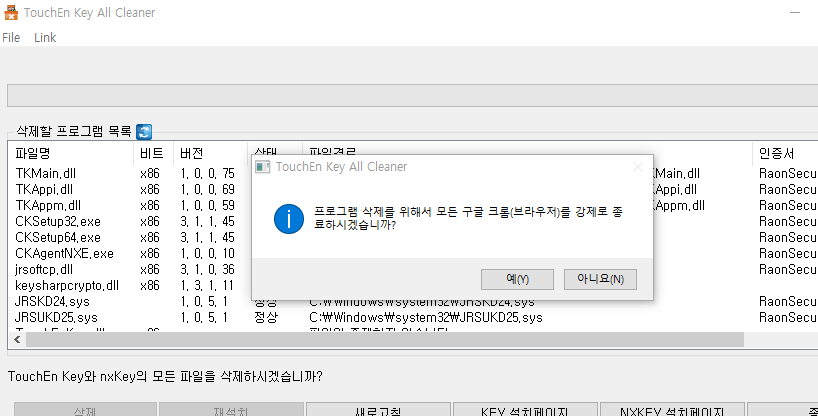Confirm with the 예(Y) button
The image size is (818, 416).
(x=517, y=279)
